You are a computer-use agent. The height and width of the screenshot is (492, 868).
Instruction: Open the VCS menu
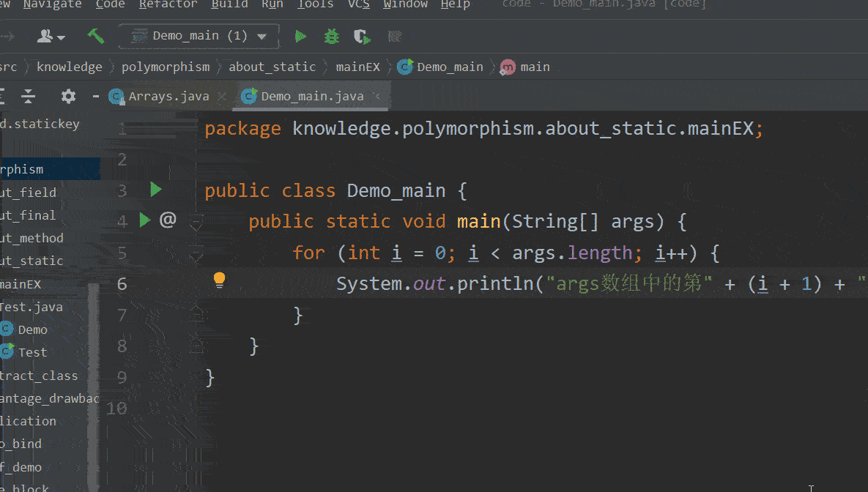pyautogui.click(x=359, y=4)
